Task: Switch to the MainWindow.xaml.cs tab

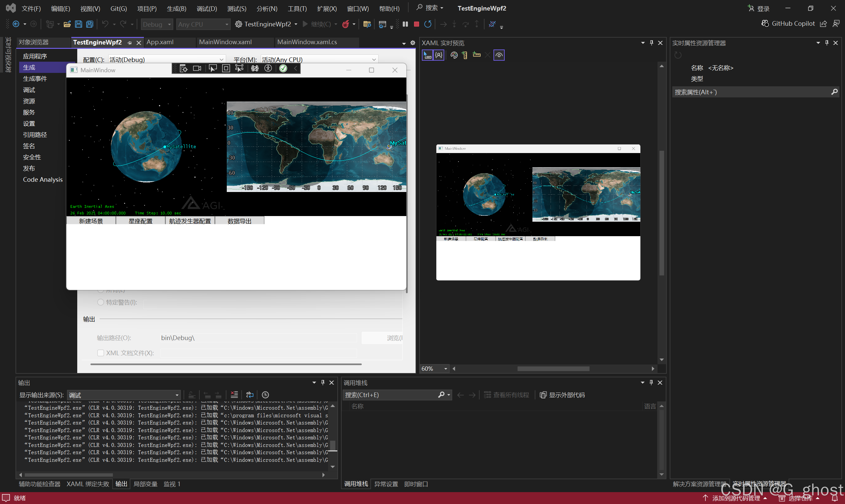Action: click(x=307, y=42)
